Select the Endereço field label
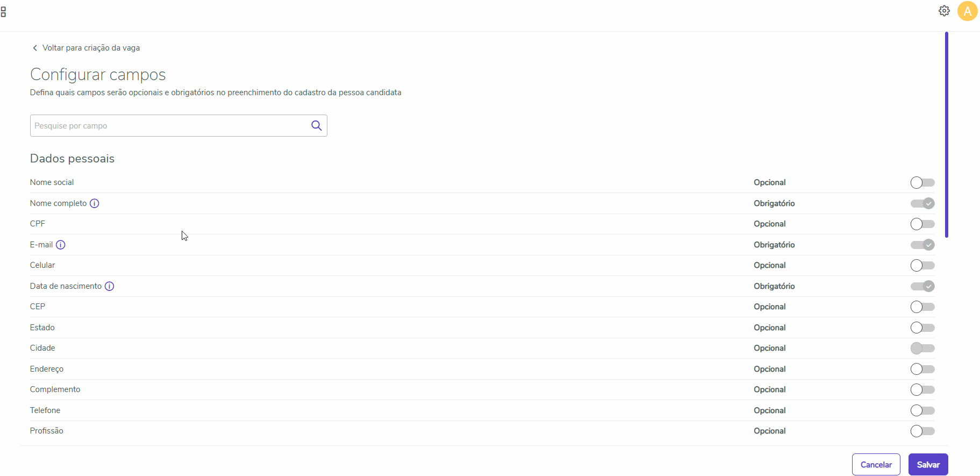This screenshot has height=476, width=980. pos(47,369)
